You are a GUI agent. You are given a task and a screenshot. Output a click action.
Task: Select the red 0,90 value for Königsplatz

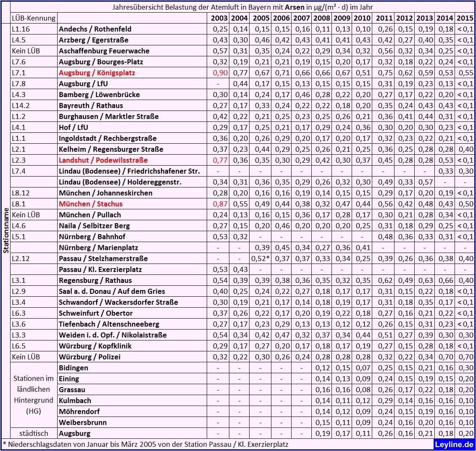[220, 73]
